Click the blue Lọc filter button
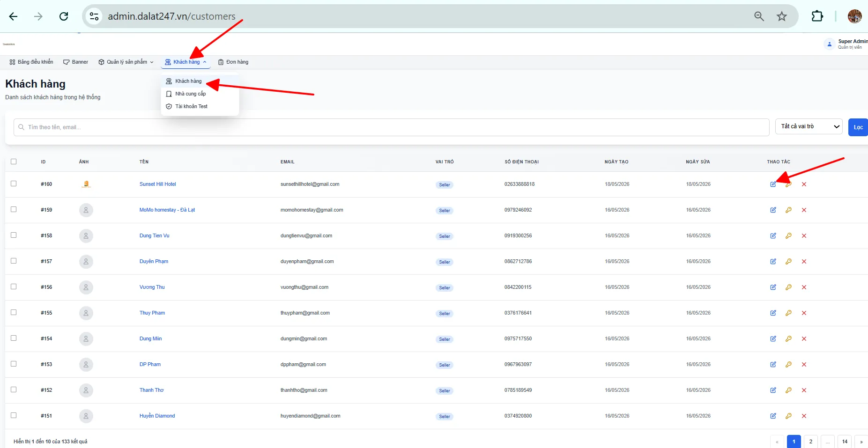868x448 pixels. click(858, 127)
